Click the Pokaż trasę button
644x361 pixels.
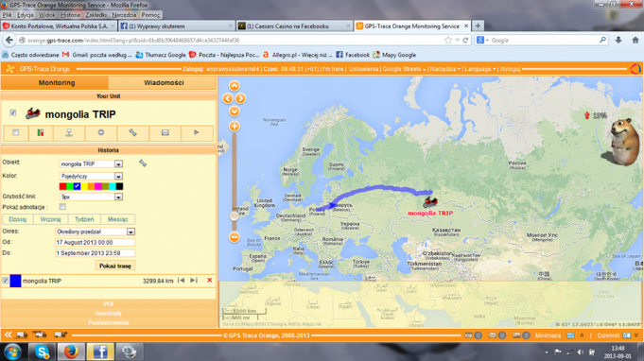point(115,266)
